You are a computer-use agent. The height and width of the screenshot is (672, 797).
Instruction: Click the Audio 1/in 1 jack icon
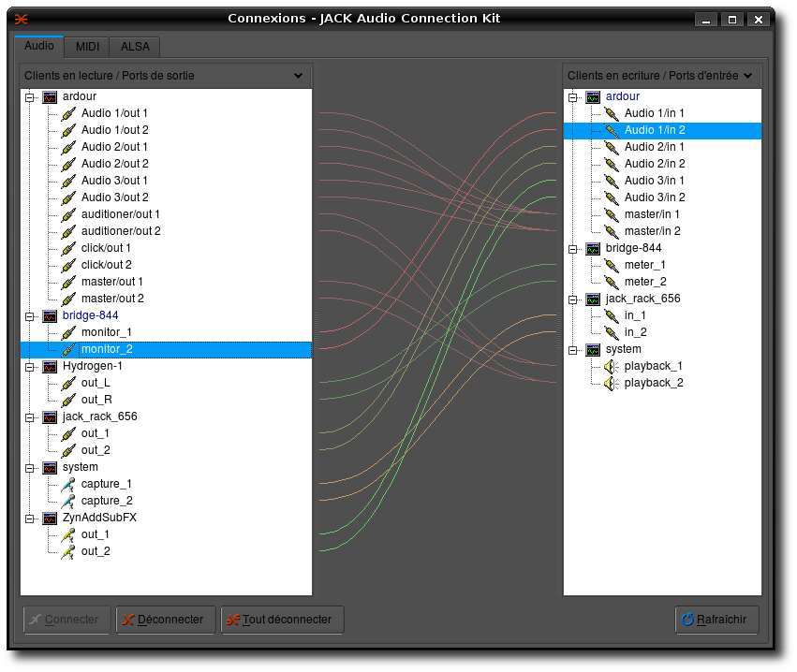612,114
